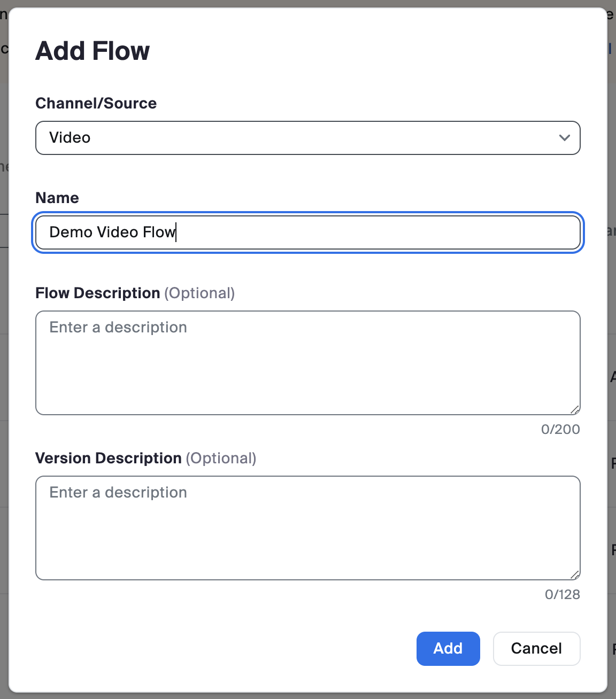Click the Add button

click(448, 648)
